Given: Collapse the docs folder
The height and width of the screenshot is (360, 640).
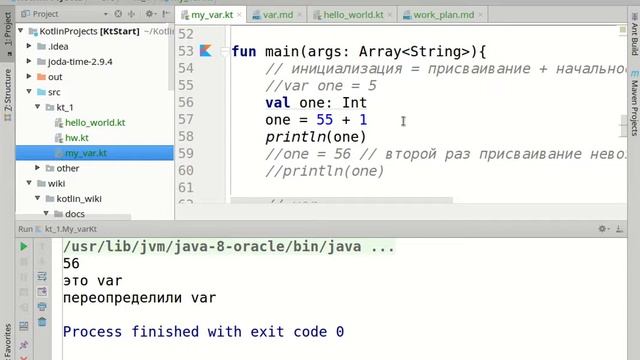Looking at the screenshot, I should coord(46,213).
